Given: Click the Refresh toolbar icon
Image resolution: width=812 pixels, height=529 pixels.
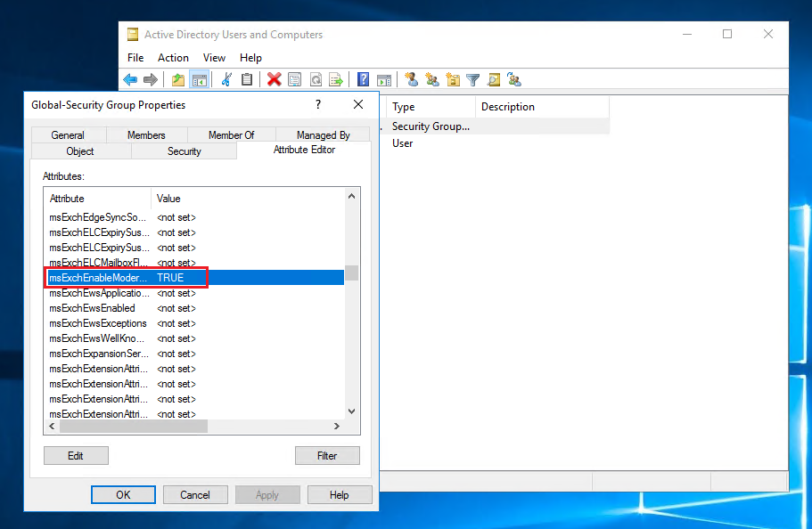Looking at the screenshot, I should coord(316,79).
